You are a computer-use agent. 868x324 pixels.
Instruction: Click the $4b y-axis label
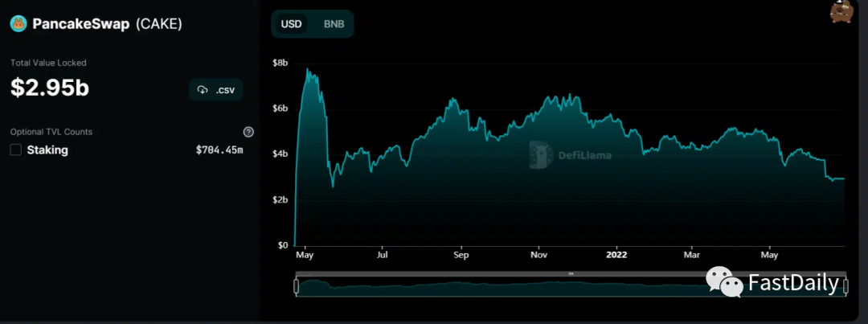coord(280,154)
